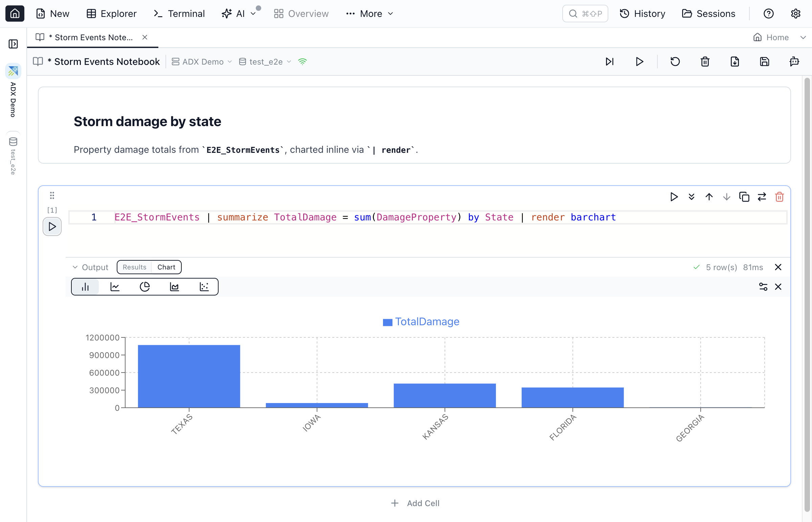Open the help icon
The image size is (812, 522).
tap(768, 14)
